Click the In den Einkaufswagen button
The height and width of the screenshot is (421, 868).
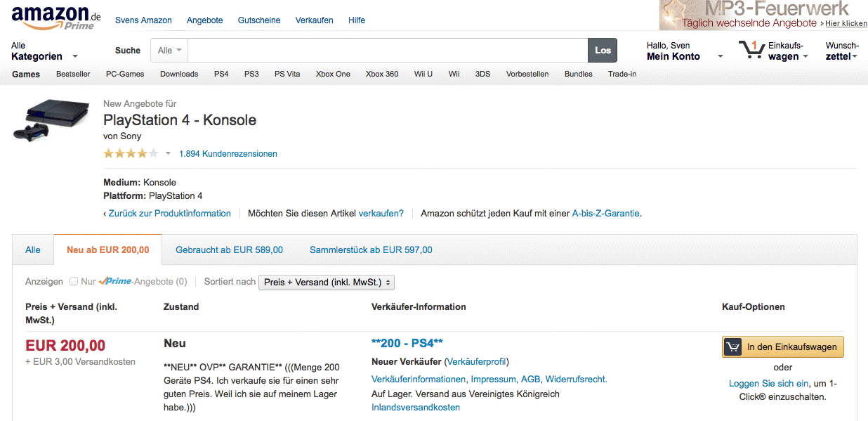(x=783, y=346)
